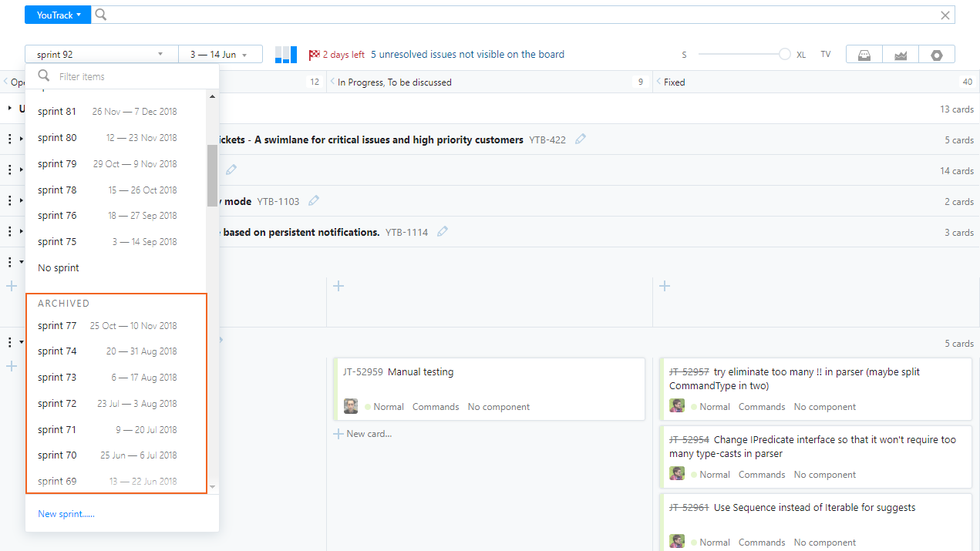Edit swimlane YTB-422 with pencil icon
The image size is (980, 551).
[x=581, y=139]
